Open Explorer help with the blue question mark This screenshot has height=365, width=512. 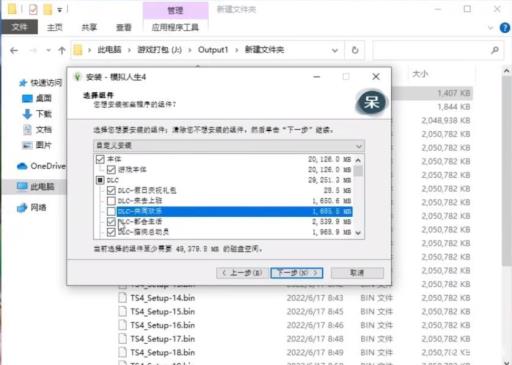(x=505, y=28)
